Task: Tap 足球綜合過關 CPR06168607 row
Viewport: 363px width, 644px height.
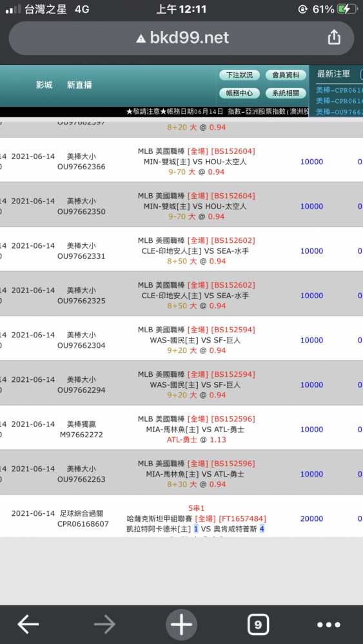Action: pyautogui.click(x=181, y=516)
